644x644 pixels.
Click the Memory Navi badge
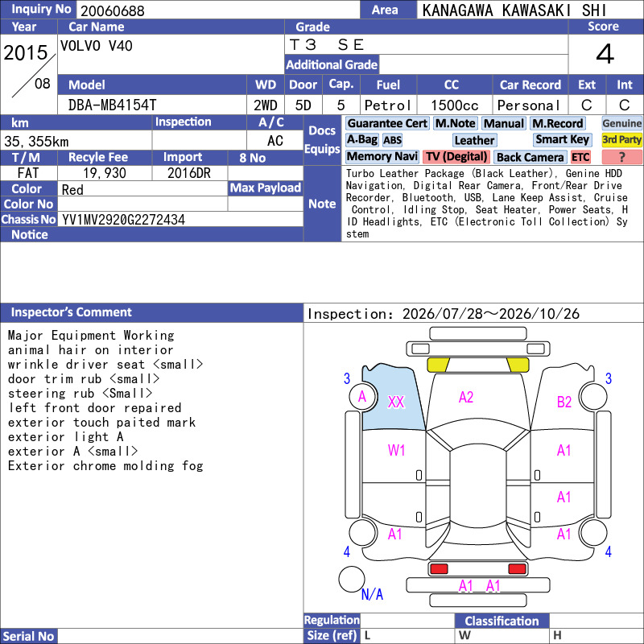click(x=382, y=156)
